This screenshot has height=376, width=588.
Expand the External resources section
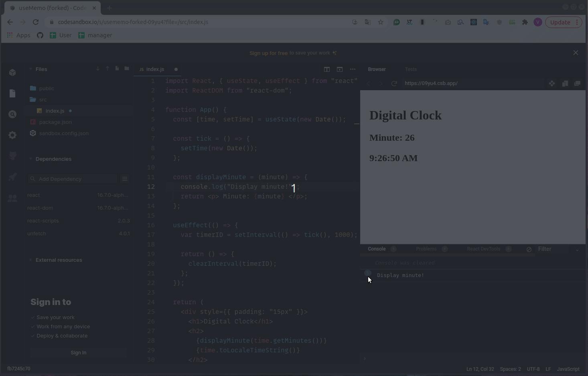tap(30, 260)
